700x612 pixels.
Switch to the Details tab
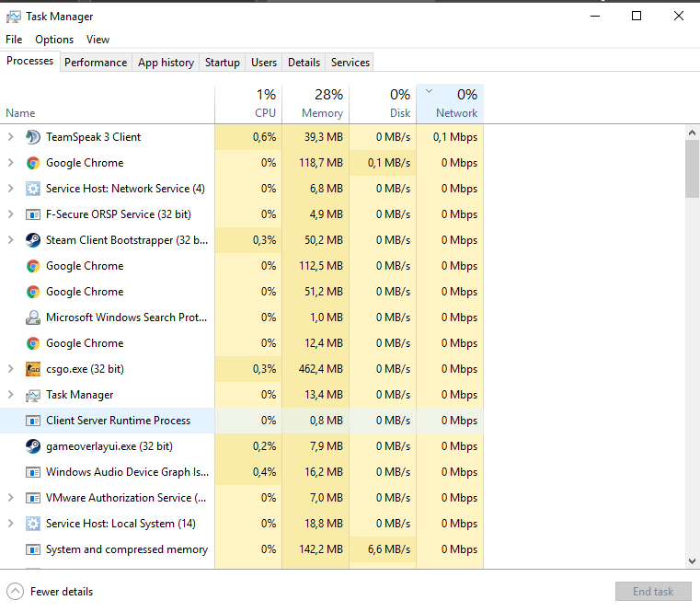point(304,62)
